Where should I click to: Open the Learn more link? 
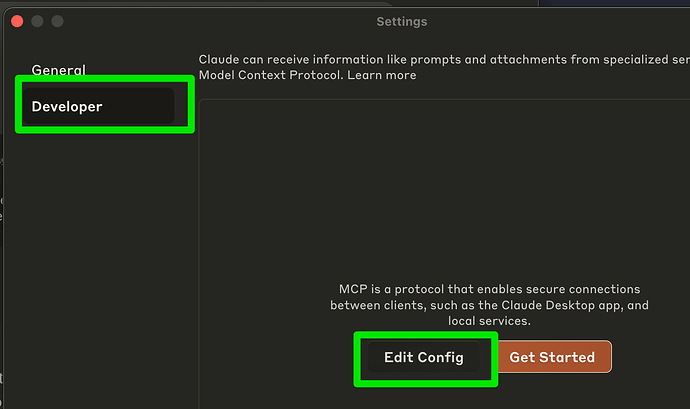pyautogui.click(x=382, y=75)
